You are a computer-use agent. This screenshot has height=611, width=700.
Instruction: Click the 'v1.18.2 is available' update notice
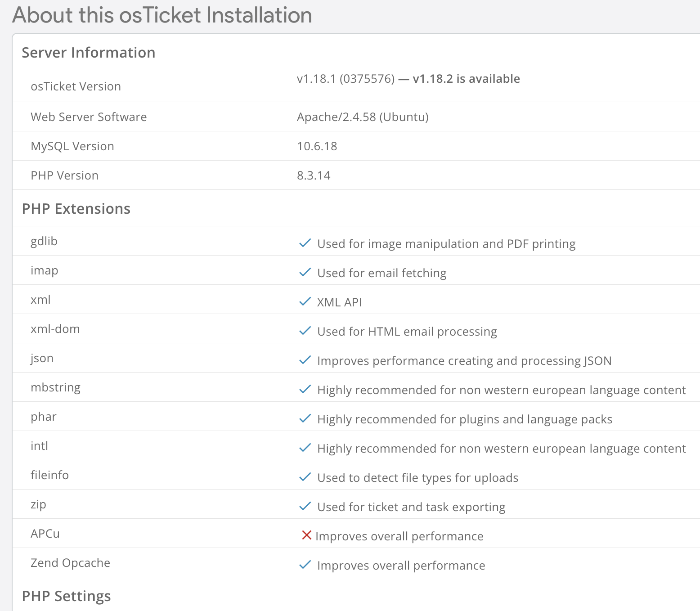click(466, 79)
